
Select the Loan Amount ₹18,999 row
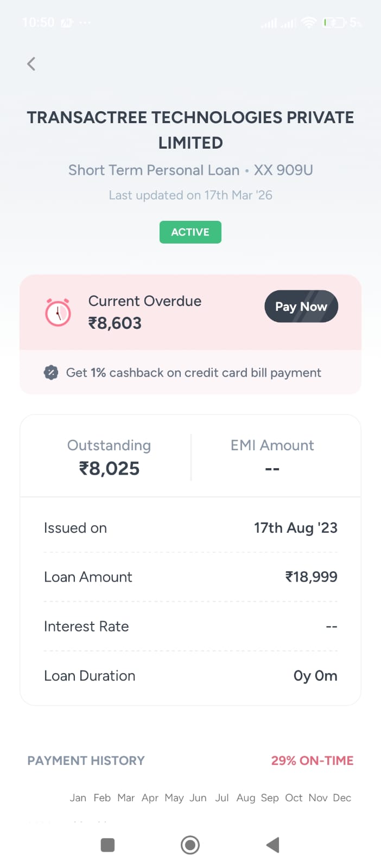190,577
